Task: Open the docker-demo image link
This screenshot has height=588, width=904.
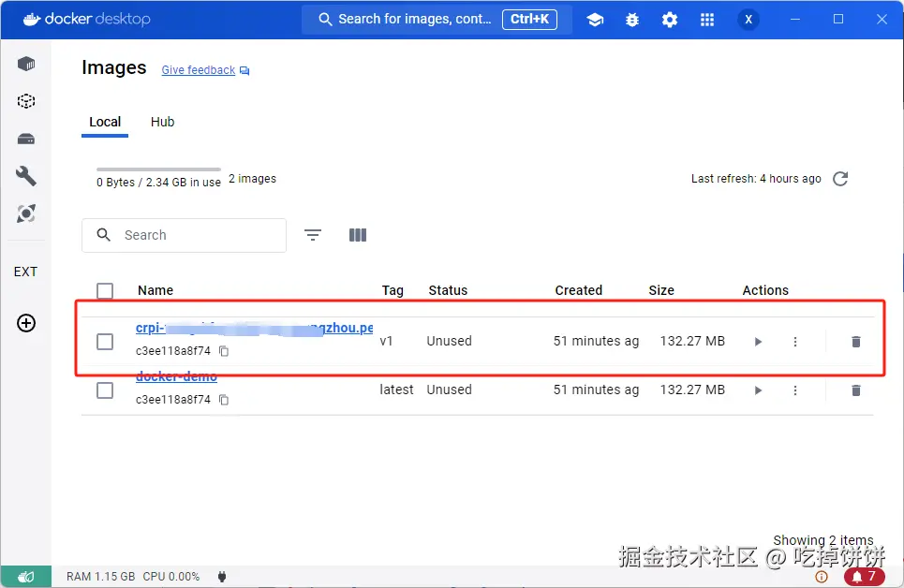Action: click(176, 377)
